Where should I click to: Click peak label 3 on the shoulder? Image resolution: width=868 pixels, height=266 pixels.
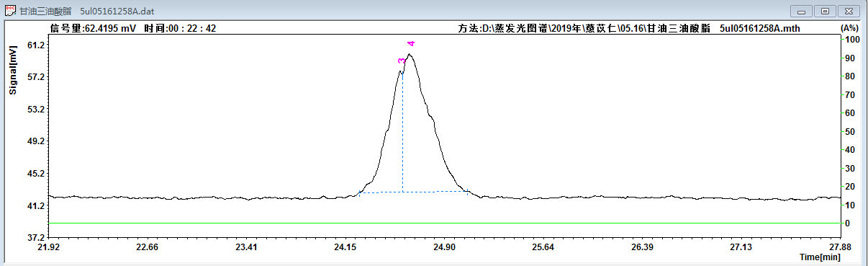click(x=401, y=61)
